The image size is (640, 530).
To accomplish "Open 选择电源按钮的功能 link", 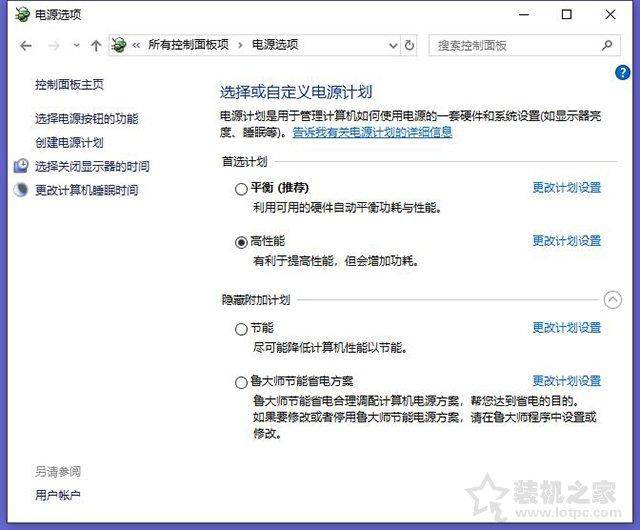I will (x=87, y=119).
